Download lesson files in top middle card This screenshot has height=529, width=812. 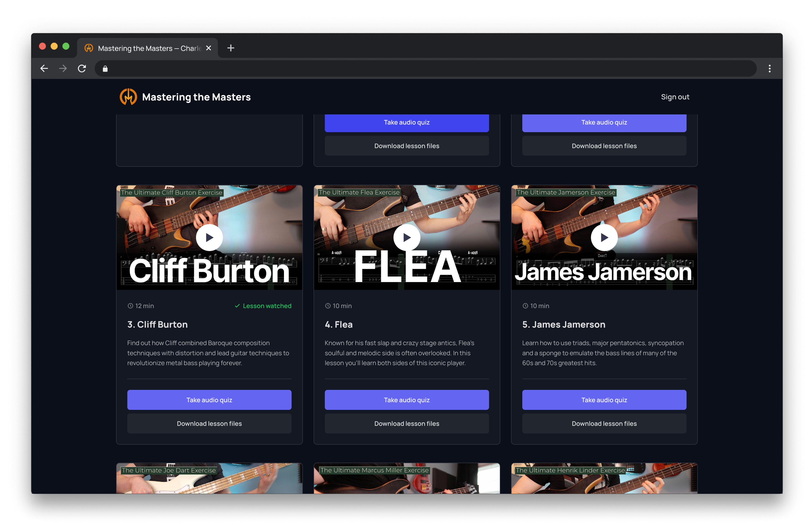[407, 146]
